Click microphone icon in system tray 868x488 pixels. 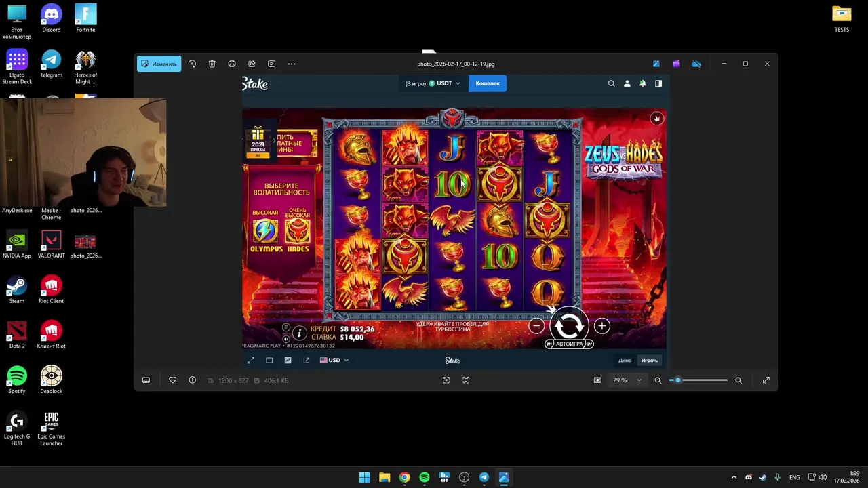tap(777, 477)
